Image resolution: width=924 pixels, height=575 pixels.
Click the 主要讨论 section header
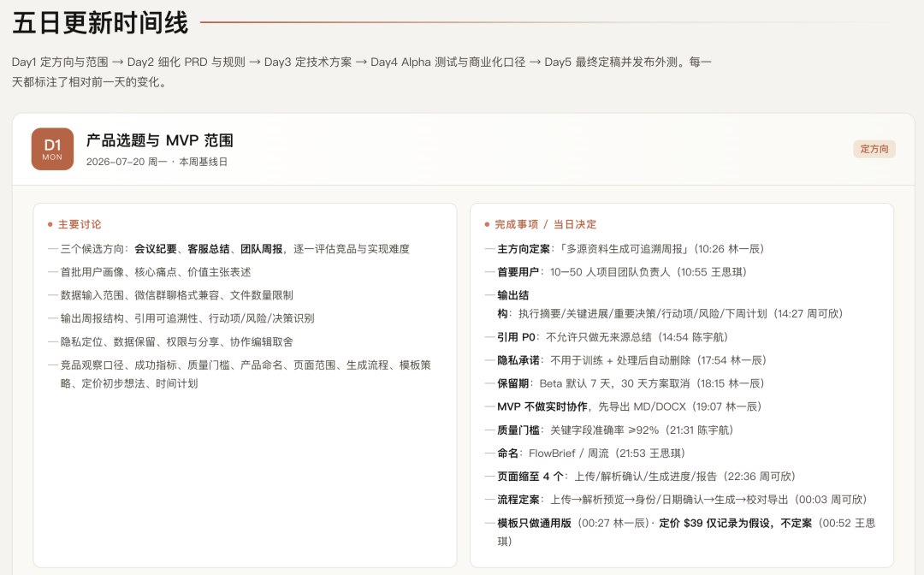tap(74, 224)
